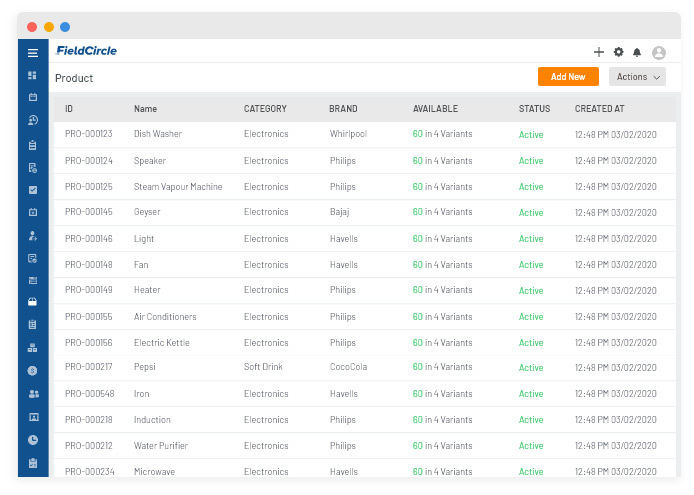The width and height of the screenshot is (694, 495).
Task: Click the CREATED AT column header
Action: coord(599,108)
